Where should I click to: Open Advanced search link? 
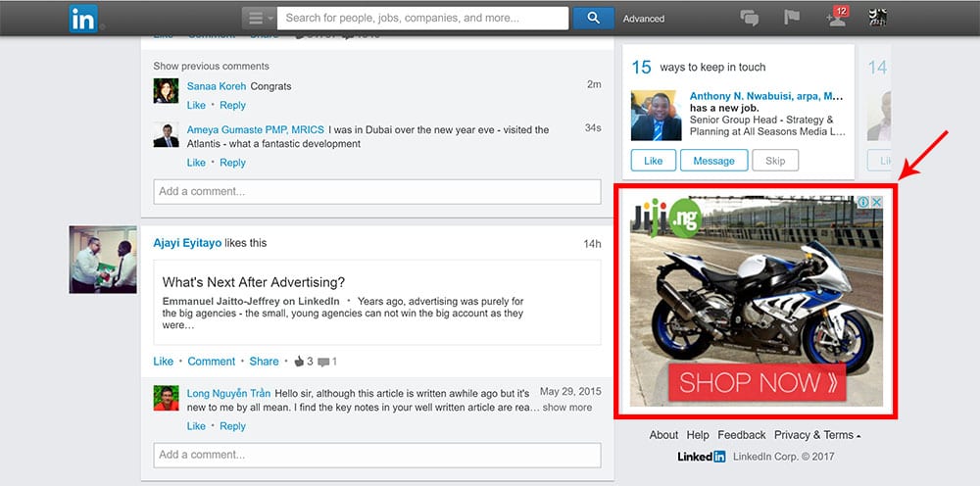644,19
